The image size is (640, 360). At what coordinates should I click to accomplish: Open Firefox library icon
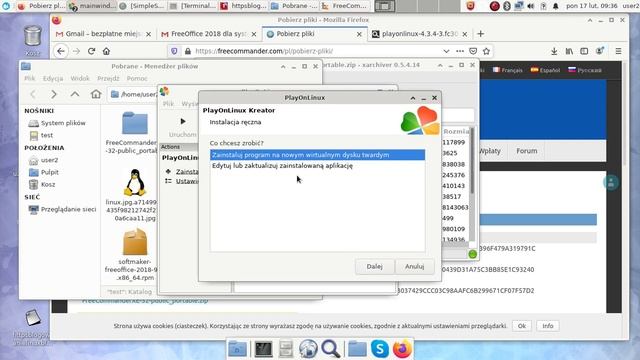pyautogui.click(x=569, y=51)
